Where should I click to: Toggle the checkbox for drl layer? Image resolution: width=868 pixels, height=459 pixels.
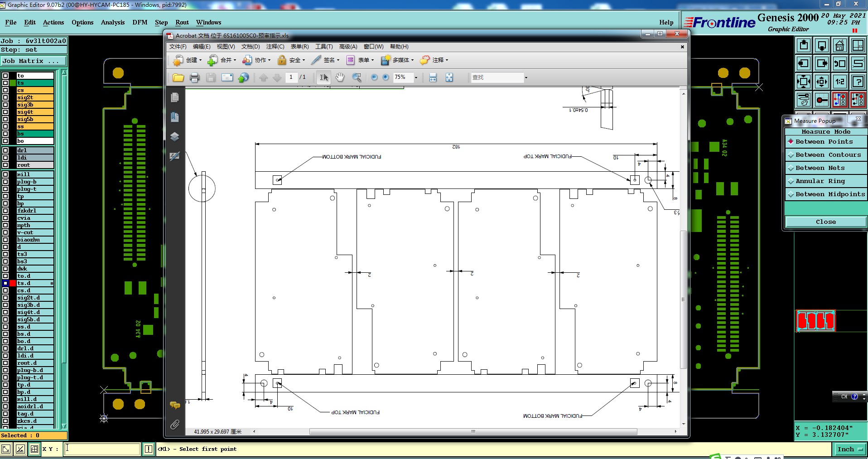click(5, 150)
